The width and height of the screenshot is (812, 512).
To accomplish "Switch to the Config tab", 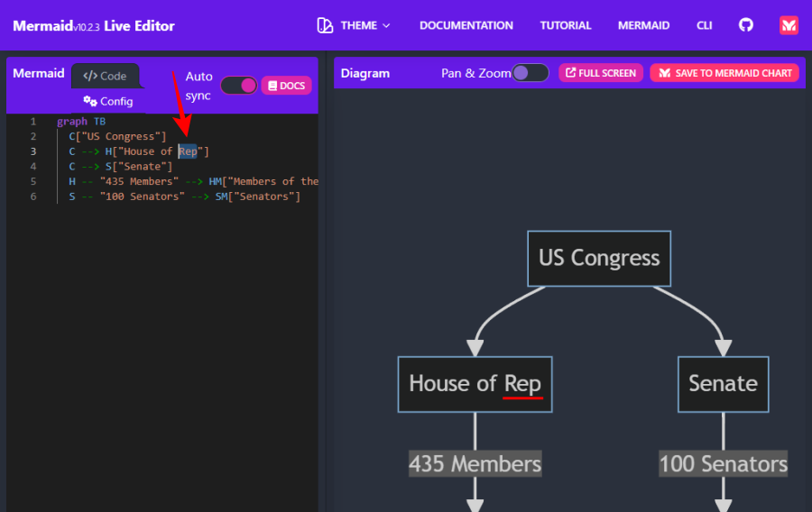I will 108,101.
